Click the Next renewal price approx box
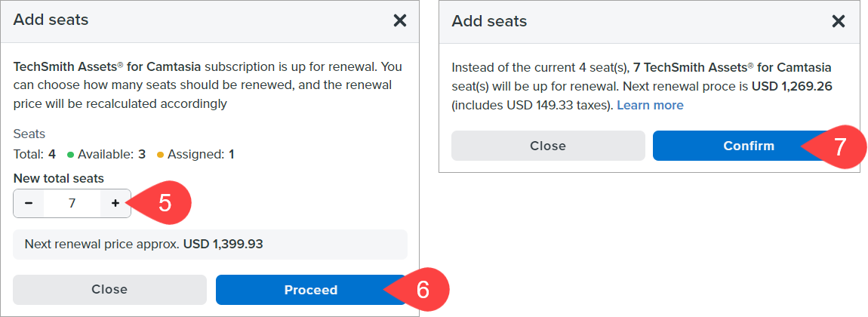 click(x=210, y=245)
